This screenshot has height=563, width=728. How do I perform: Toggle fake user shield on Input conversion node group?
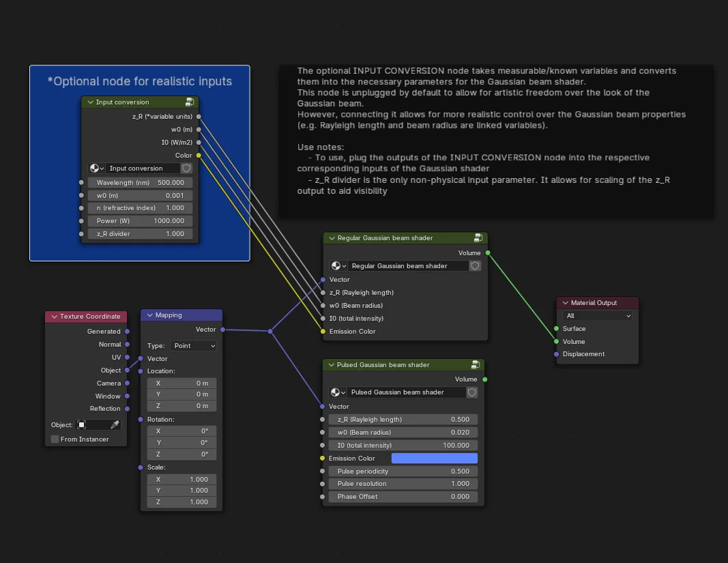click(186, 168)
